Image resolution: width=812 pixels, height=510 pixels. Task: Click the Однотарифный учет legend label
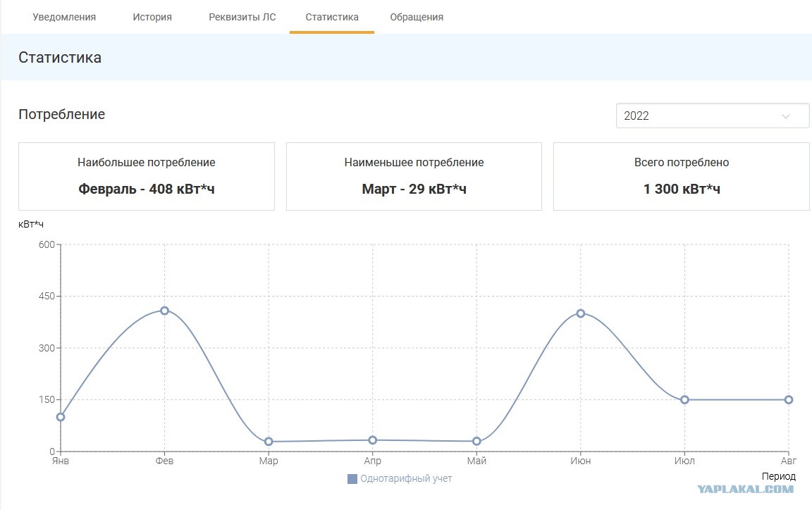[x=406, y=479]
